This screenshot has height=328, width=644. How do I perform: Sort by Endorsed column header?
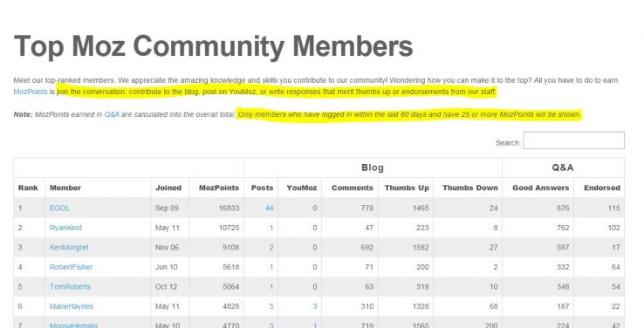(x=602, y=188)
